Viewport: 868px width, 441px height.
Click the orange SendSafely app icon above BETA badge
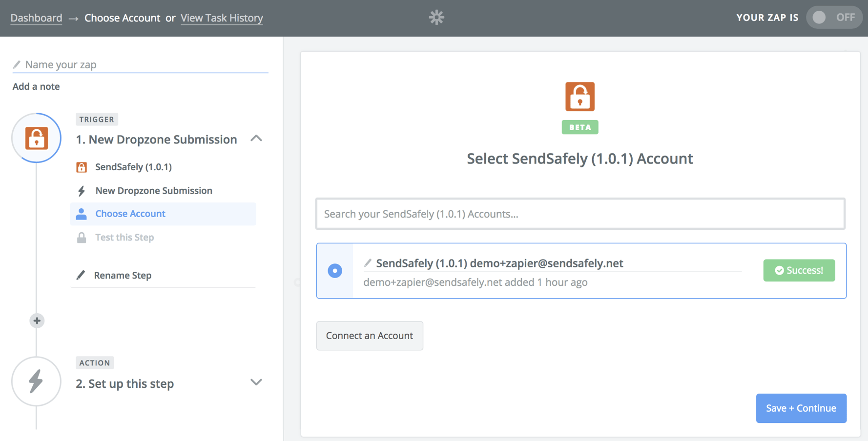click(x=579, y=96)
